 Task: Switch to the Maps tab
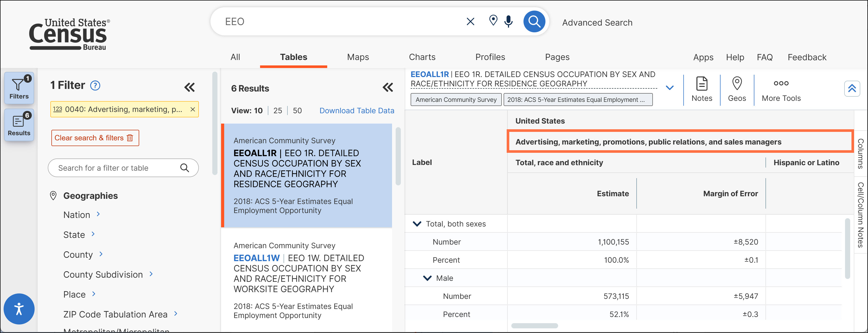358,57
